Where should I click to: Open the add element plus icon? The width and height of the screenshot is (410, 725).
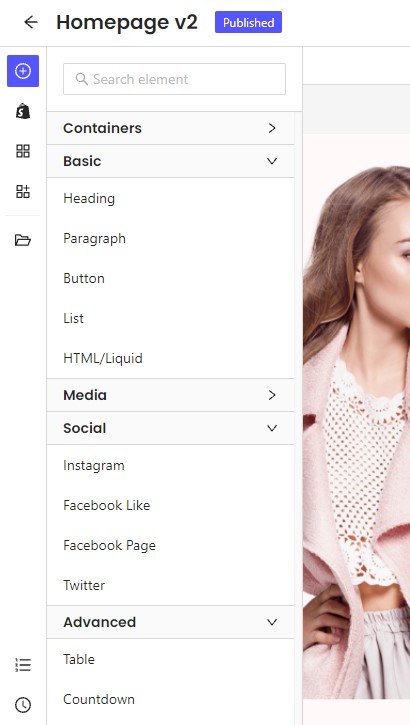pos(23,71)
